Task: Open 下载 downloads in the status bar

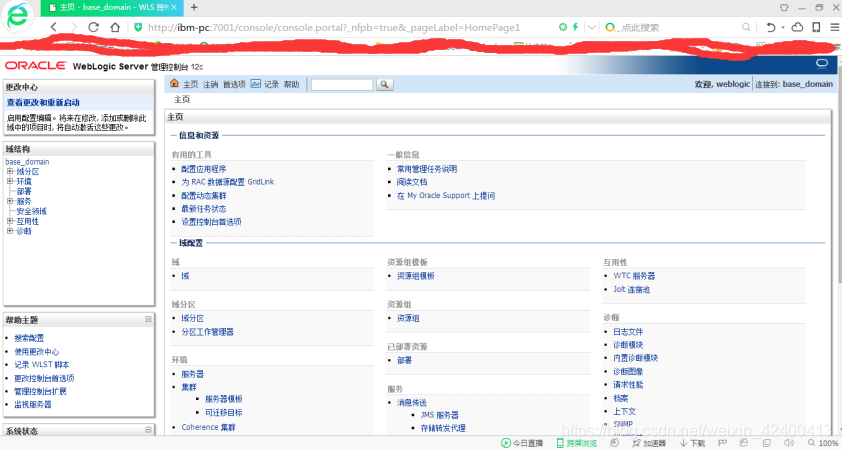Action: pos(692,443)
